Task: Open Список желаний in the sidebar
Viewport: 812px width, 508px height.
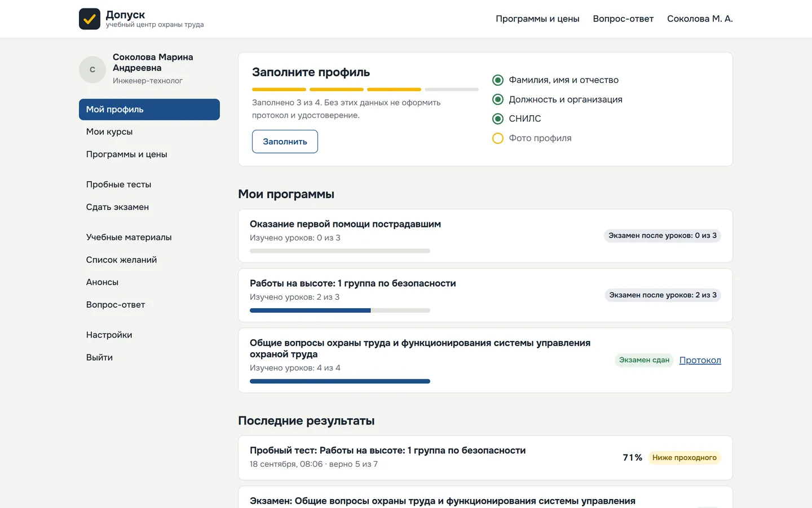Action: click(149, 260)
